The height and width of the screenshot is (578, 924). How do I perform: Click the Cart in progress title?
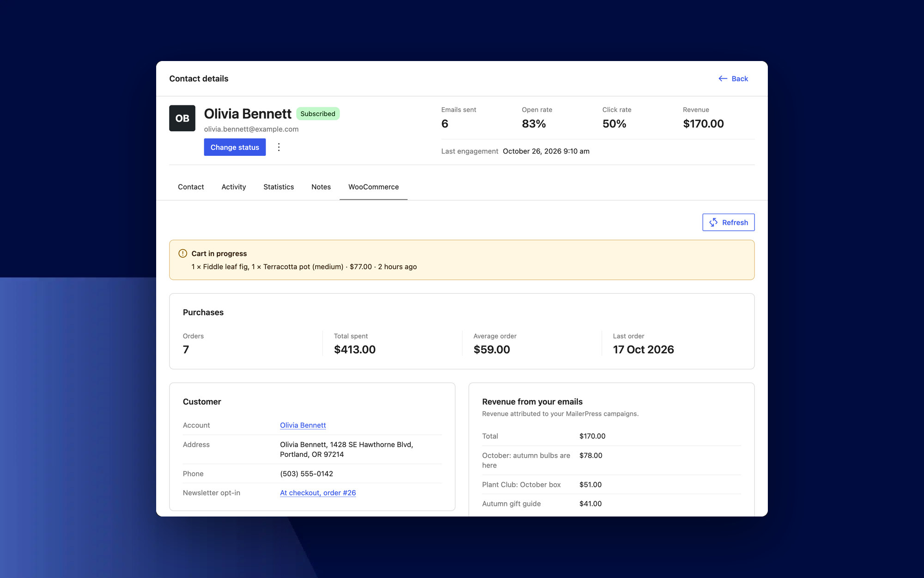coord(219,253)
